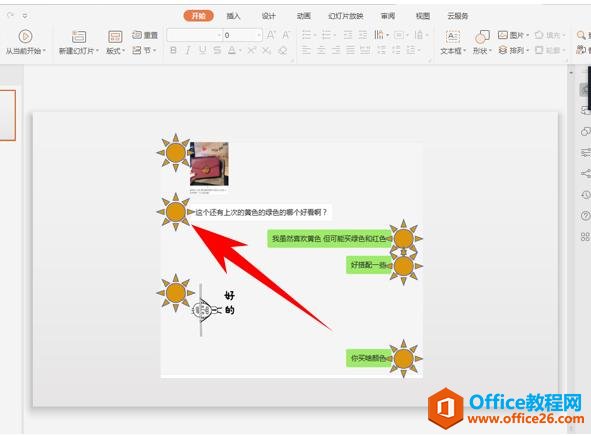The image size is (591, 436).
Task: Open the Shapes (形状) gallery icon
Action: click(x=482, y=37)
